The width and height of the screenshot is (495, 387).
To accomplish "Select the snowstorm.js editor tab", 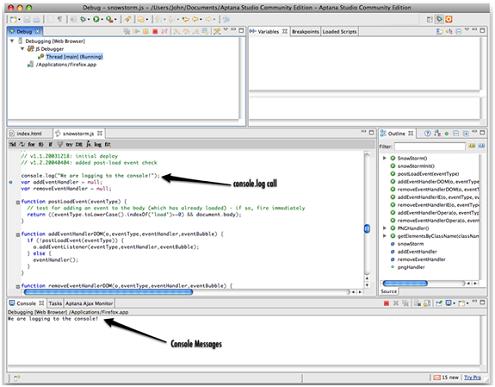I will pos(79,133).
